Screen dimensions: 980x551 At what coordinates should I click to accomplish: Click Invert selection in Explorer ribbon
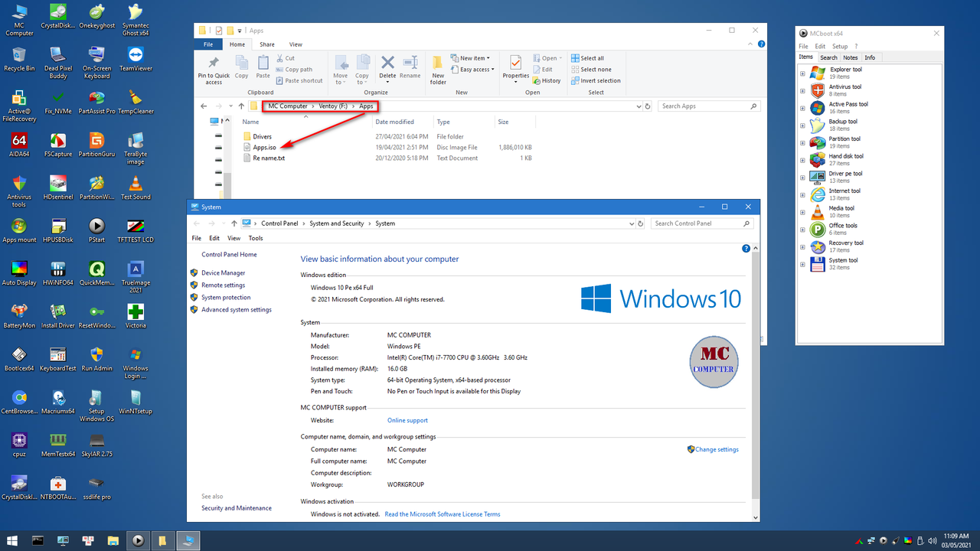point(596,80)
